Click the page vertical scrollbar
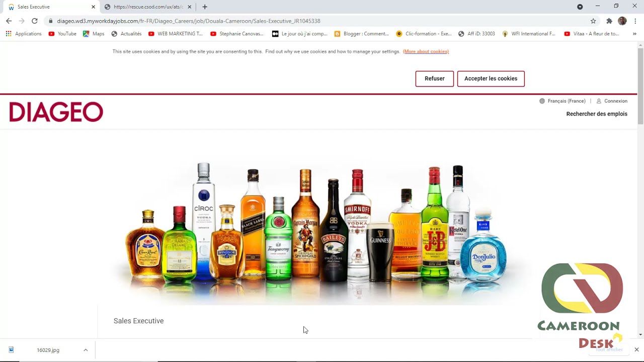Screen dimensions: 644x362 tap(640, 87)
